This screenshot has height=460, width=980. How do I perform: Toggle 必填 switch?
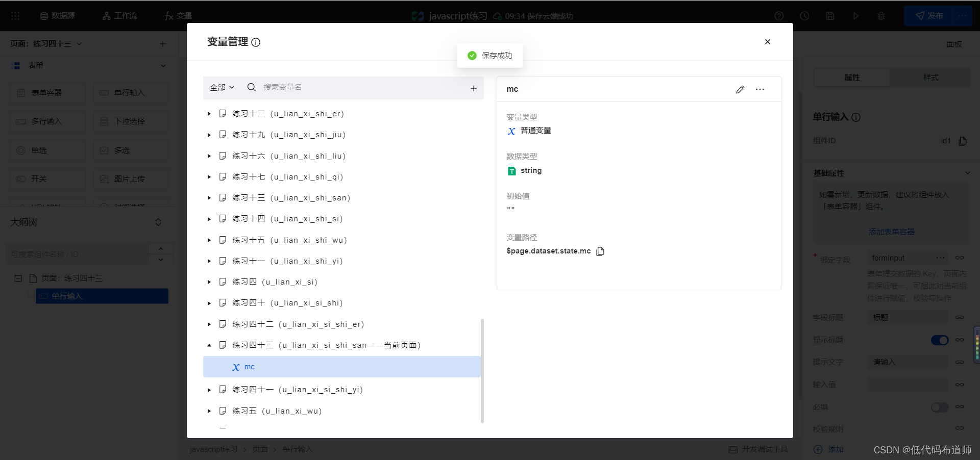pos(940,407)
